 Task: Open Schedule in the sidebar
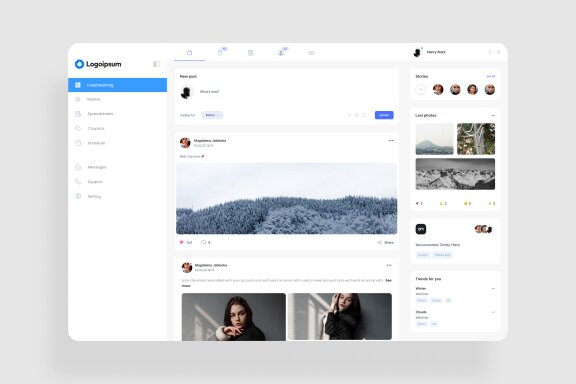coord(96,143)
